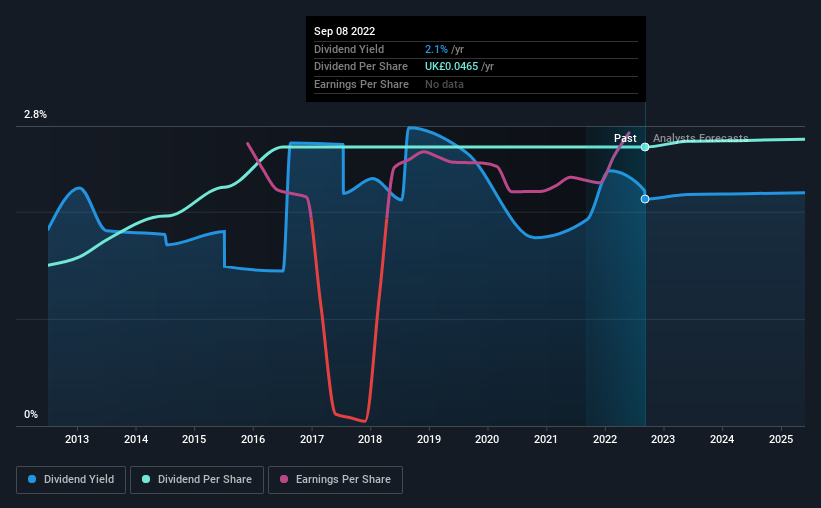Click the blue Dividend Yield legend dot
Image resolution: width=821 pixels, height=508 pixels.
(32, 479)
